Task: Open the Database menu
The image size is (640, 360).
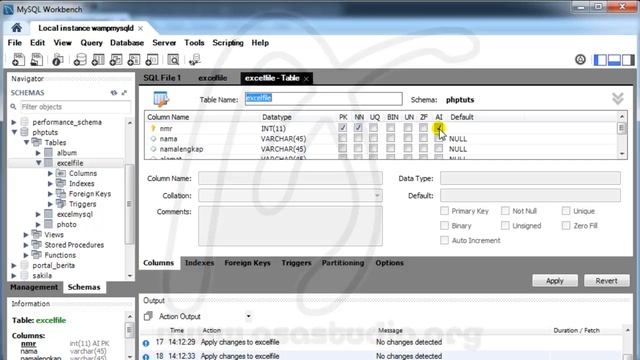Action: coord(127,43)
